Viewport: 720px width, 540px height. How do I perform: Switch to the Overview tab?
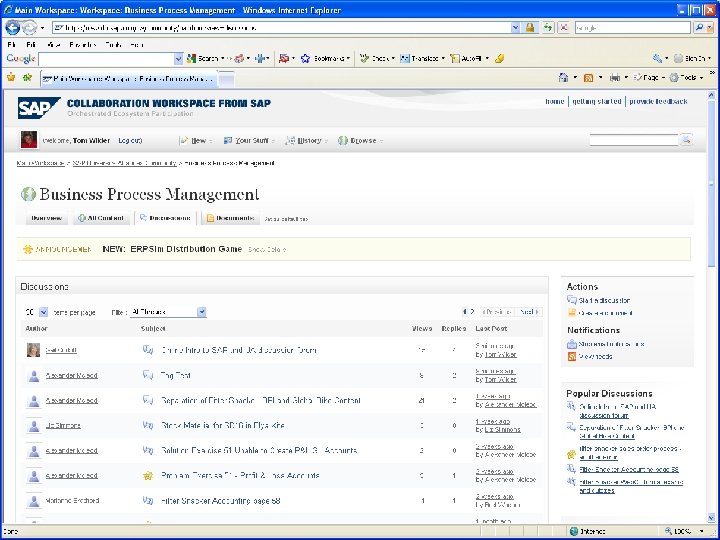pyautogui.click(x=46, y=218)
